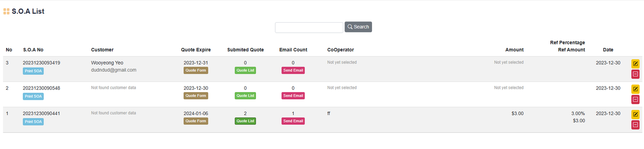Click the Quote Expire column header

[196, 50]
